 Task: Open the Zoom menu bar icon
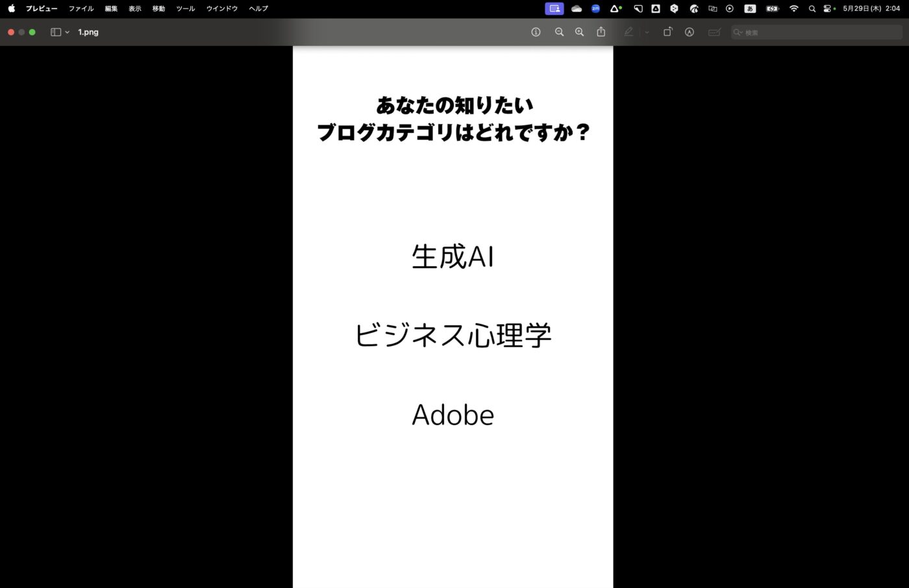(595, 8)
